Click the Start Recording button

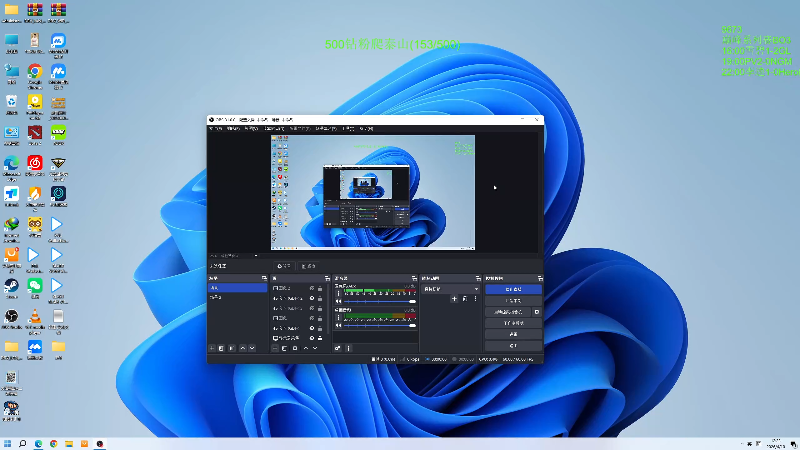click(513, 301)
